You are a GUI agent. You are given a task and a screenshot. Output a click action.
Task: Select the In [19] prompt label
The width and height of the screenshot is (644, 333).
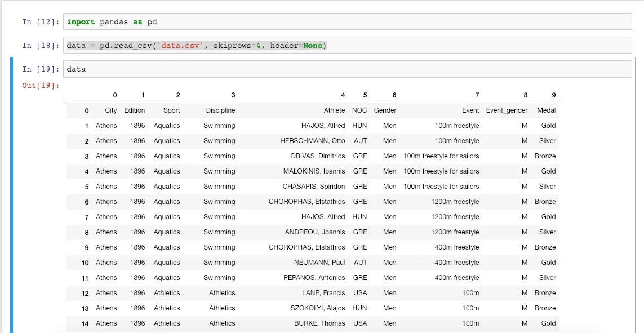click(41, 69)
